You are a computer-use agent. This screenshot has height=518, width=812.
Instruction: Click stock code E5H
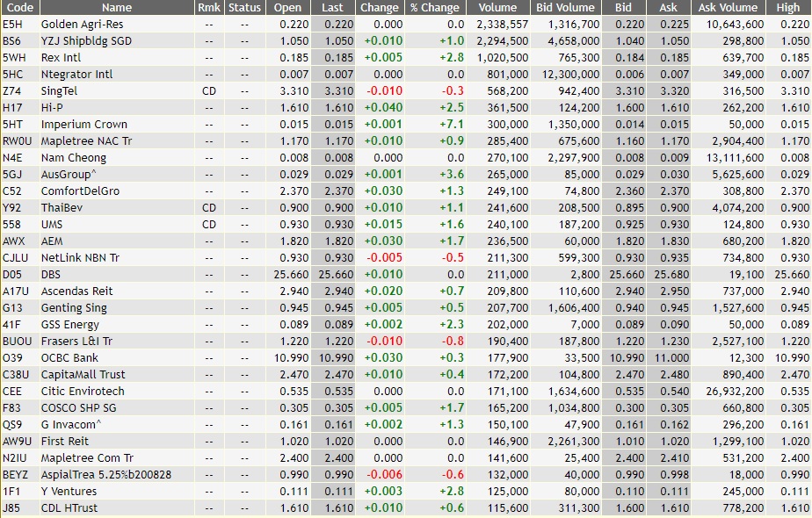12,25
